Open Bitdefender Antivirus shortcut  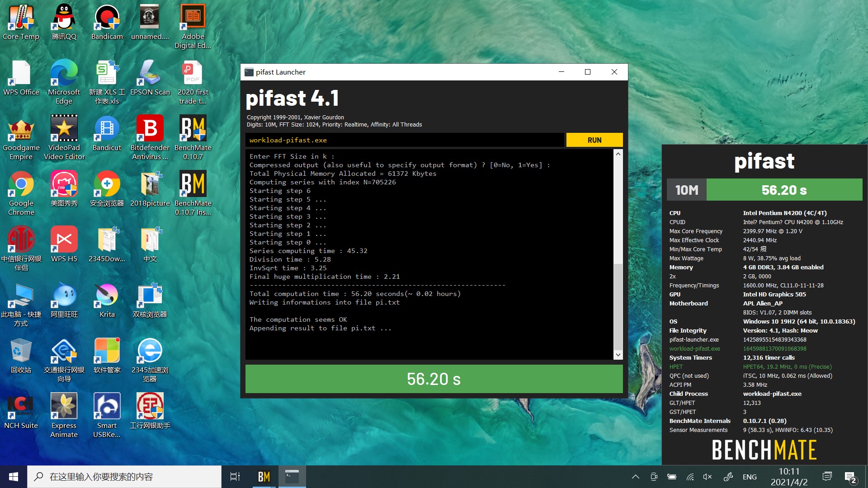click(x=150, y=137)
